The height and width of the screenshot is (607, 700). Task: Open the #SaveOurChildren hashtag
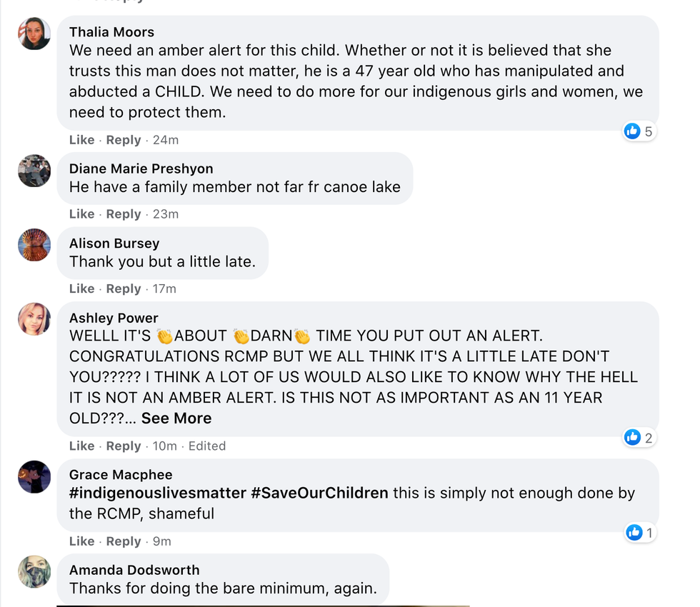pos(319,493)
